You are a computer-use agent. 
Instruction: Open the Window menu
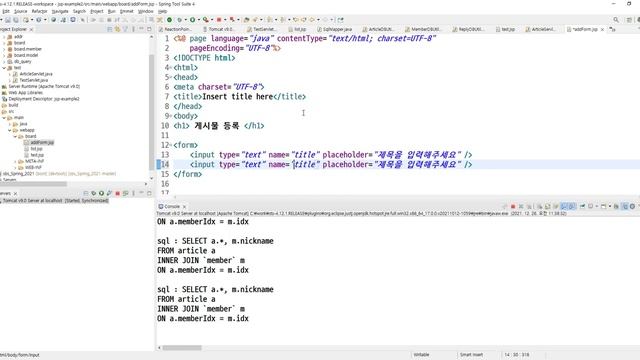point(145,11)
